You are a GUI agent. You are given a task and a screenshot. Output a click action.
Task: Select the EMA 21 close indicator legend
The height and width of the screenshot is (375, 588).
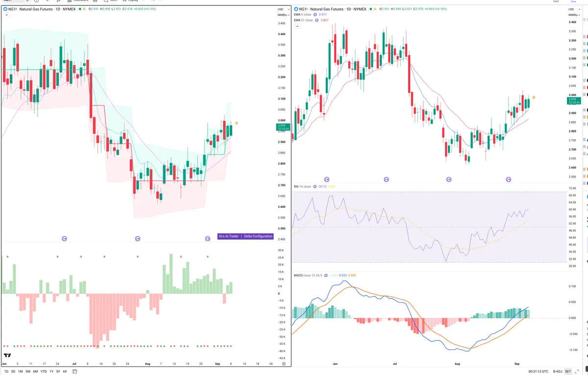(304, 20)
